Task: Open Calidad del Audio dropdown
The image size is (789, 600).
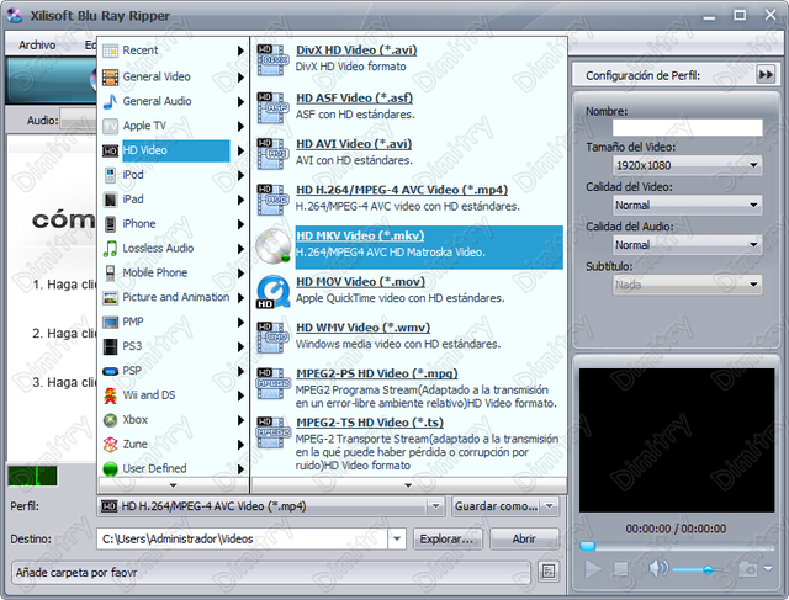Action: point(687,245)
